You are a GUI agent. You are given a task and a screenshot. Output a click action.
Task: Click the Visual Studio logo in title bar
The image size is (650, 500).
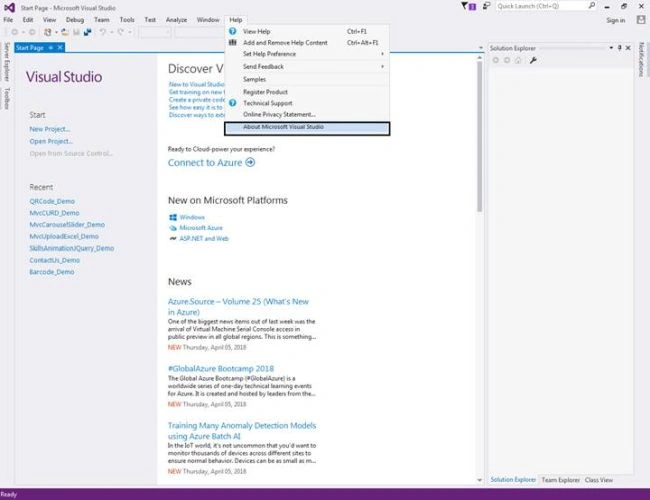pos(9,7)
